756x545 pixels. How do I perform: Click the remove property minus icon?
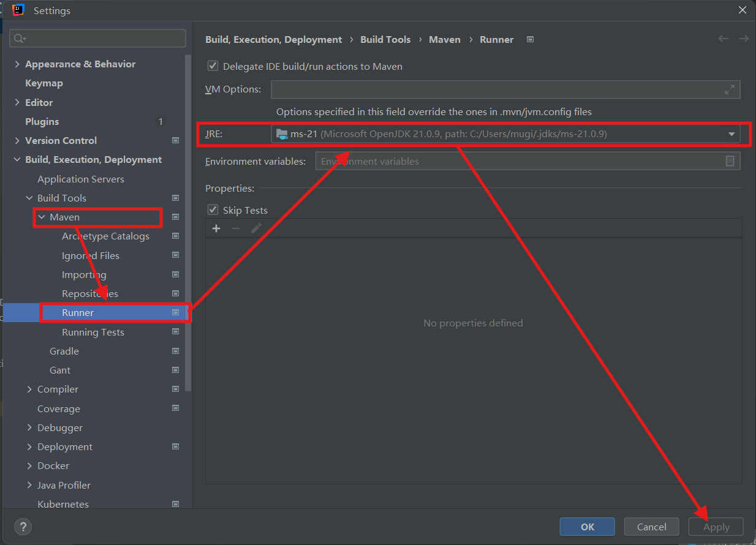(x=236, y=228)
